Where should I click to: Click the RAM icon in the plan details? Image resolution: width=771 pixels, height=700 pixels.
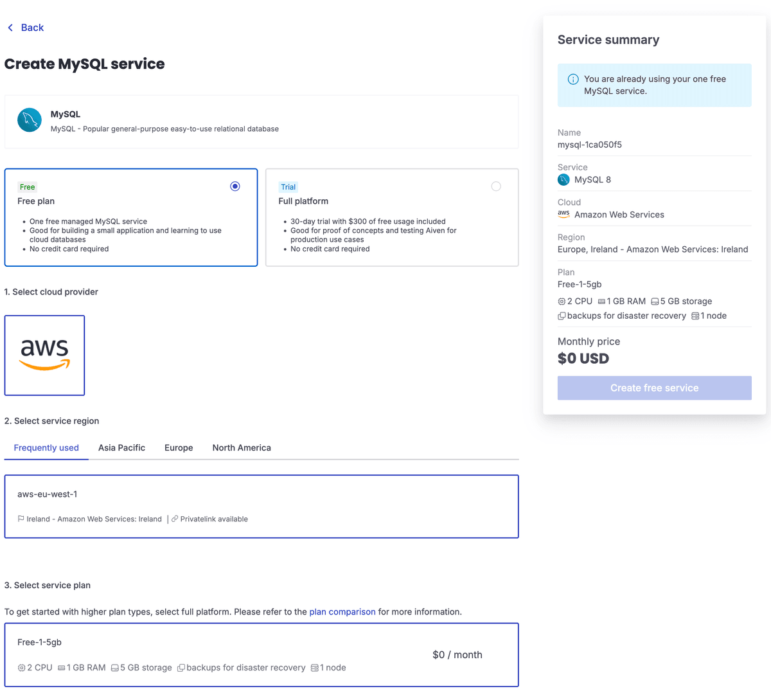pos(62,667)
